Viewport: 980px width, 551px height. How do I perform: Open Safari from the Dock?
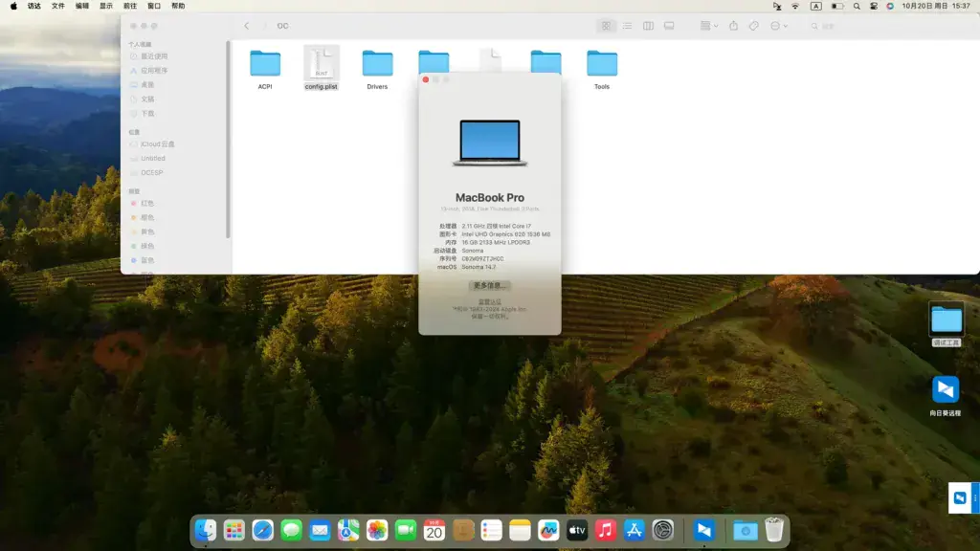click(x=262, y=530)
